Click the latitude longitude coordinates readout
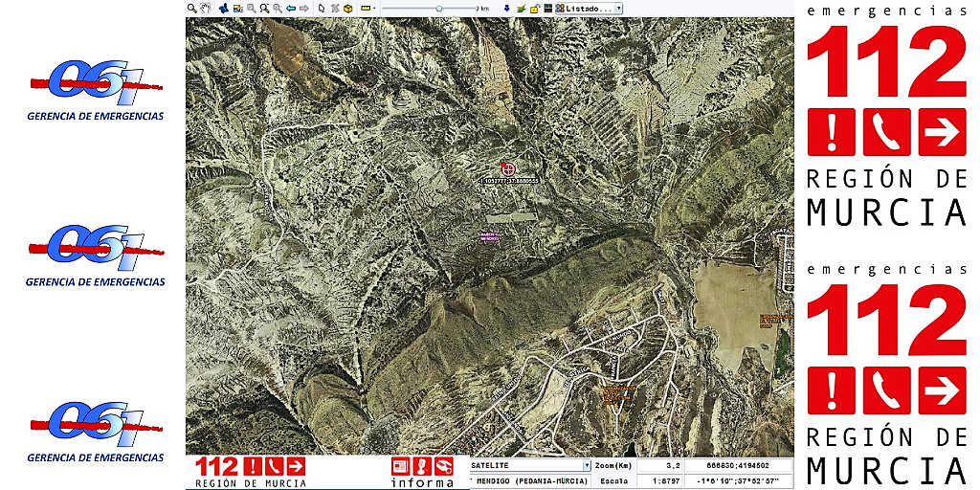The width and height of the screenshot is (980, 490). [738, 481]
